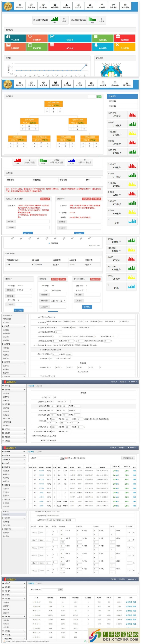141x644 pixels.
Task: Open the 站内邮件 bell tile
Action: [103, 47]
